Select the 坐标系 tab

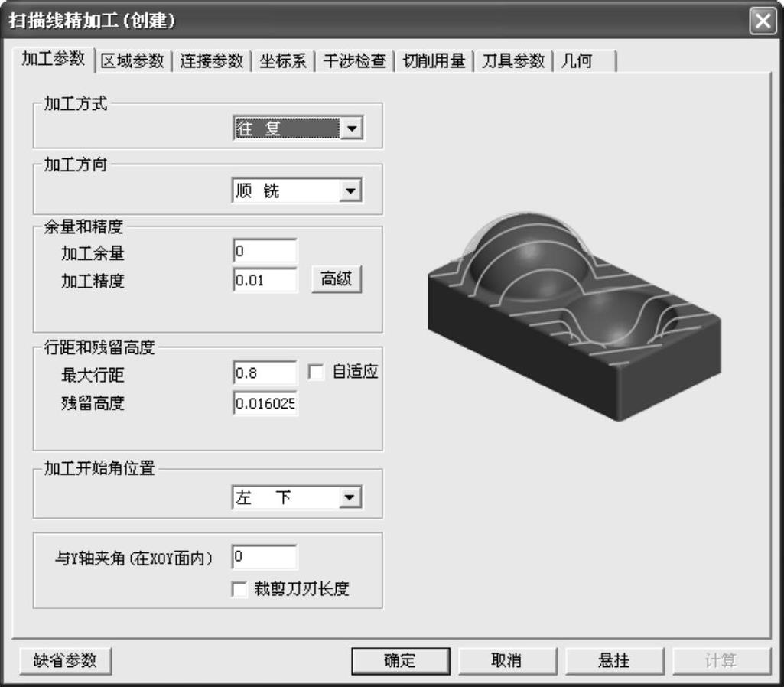point(283,62)
